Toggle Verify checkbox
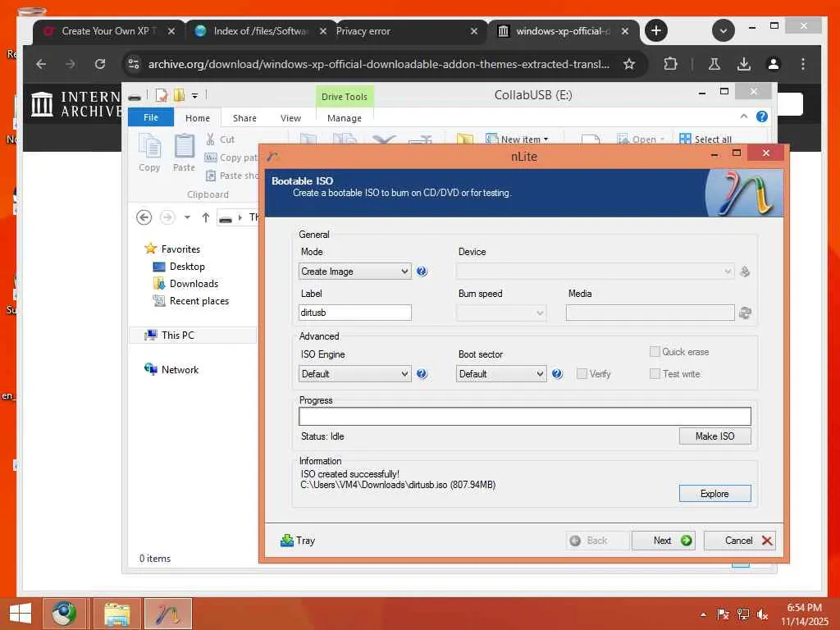The height and width of the screenshot is (630, 840). pos(582,374)
